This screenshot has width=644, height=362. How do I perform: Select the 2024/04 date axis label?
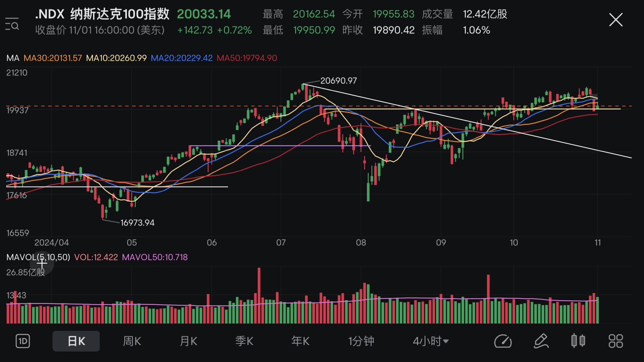click(x=51, y=243)
